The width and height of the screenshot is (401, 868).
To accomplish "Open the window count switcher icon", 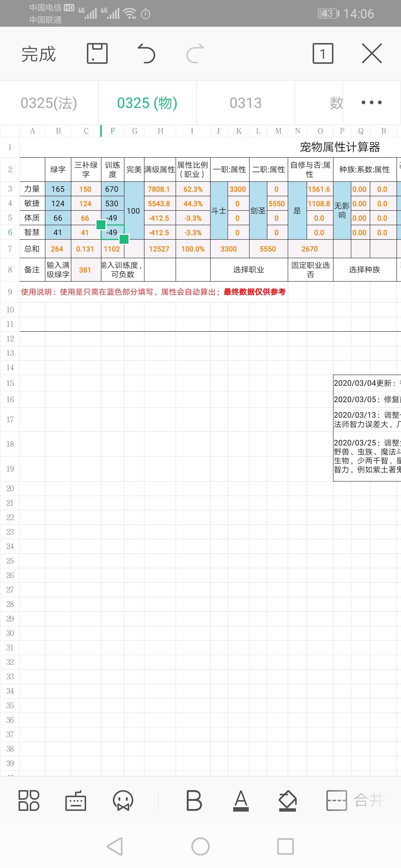I will click(323, 53).
